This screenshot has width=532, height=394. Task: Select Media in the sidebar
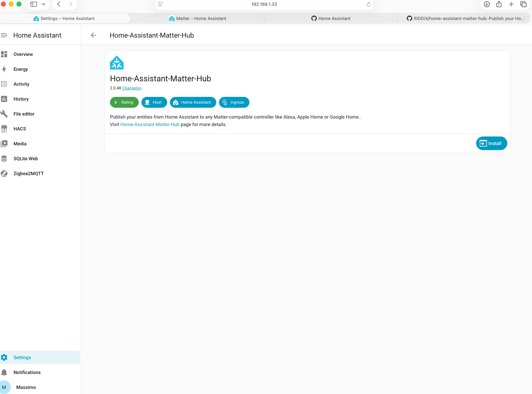click(40, 144)
